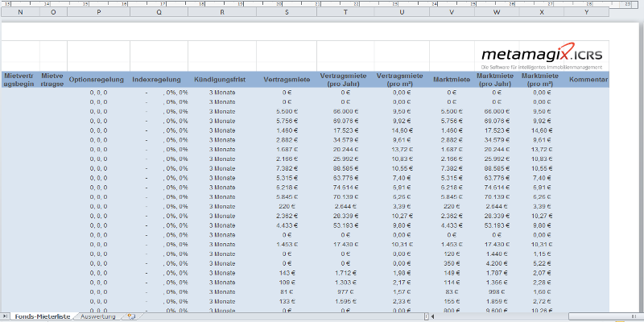Select column N header
Image resolution: width=644 pixels, height=322 pixels.
point(21,12)
